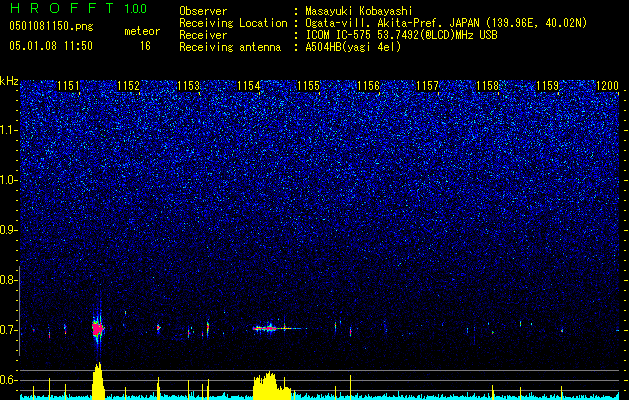The width and height of the screenshot is (629, 400).
Task: Click the 1.0 kHz frequency label
Action: click(9, 180)
